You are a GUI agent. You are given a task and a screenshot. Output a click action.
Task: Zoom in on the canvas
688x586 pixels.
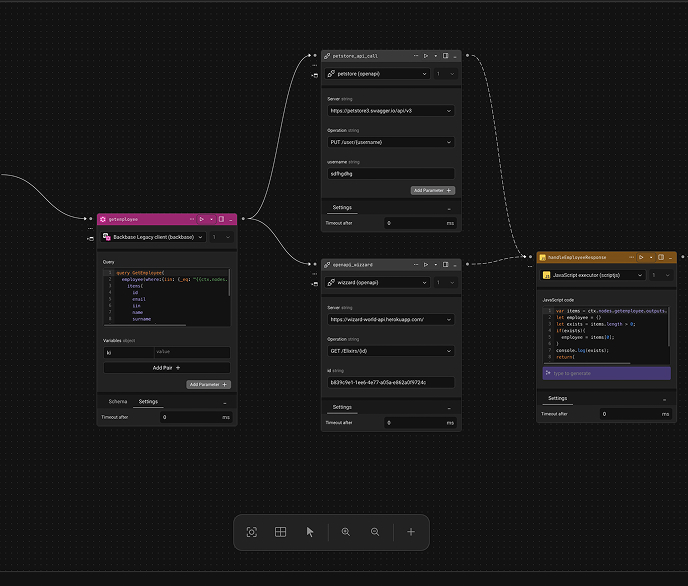point(346,532)
